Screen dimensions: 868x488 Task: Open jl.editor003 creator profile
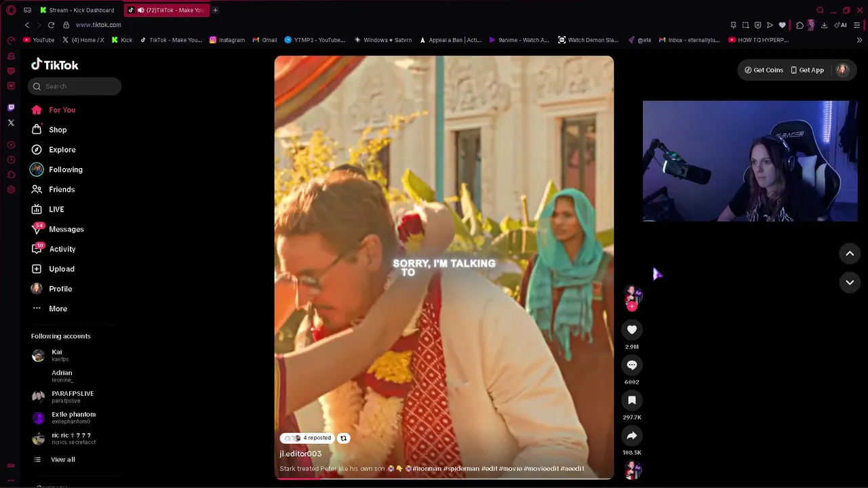(300, 453)
